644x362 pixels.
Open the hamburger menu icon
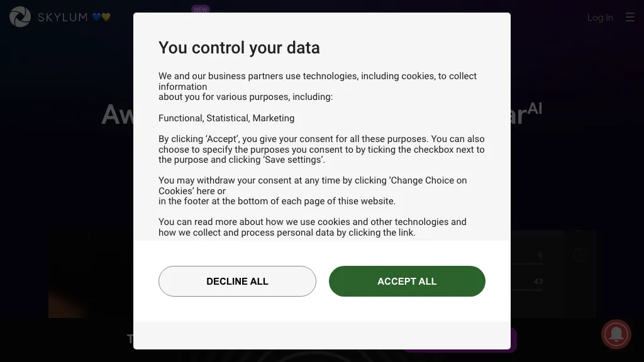coord(630,18)
